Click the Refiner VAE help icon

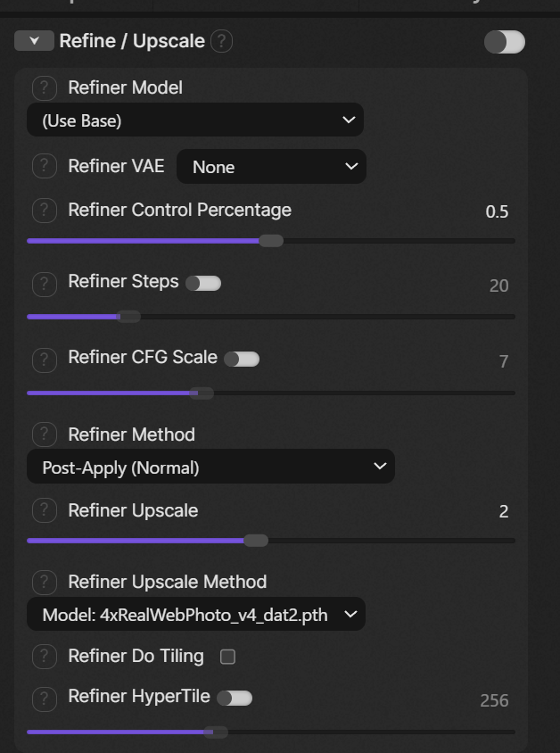click(x=44, y=166)
